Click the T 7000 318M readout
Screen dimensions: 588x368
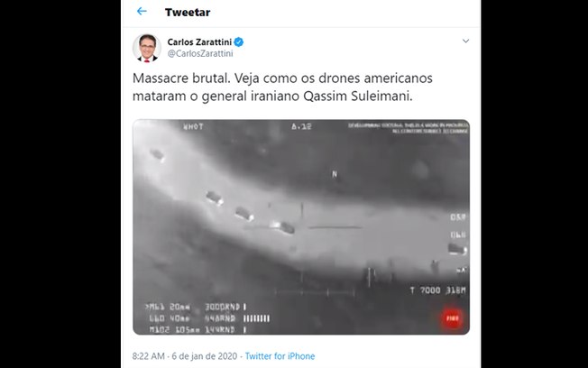[x=437, y=290]
